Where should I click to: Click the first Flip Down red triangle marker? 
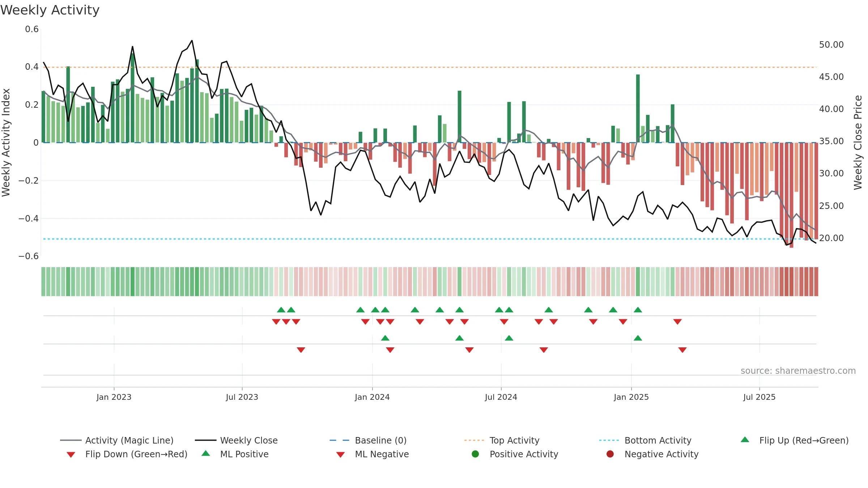(276, 322)
